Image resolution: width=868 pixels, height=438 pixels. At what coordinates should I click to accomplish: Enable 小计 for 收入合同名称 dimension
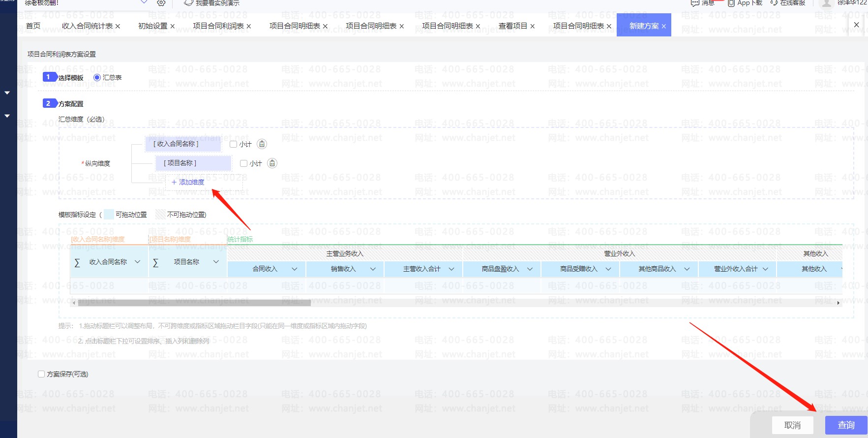click(233, 144)
